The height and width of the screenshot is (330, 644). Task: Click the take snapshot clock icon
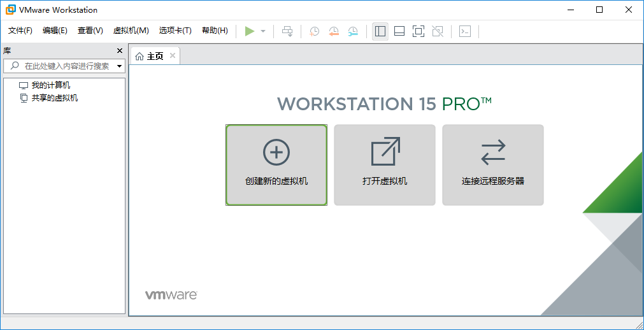click(x=314, y=31)
